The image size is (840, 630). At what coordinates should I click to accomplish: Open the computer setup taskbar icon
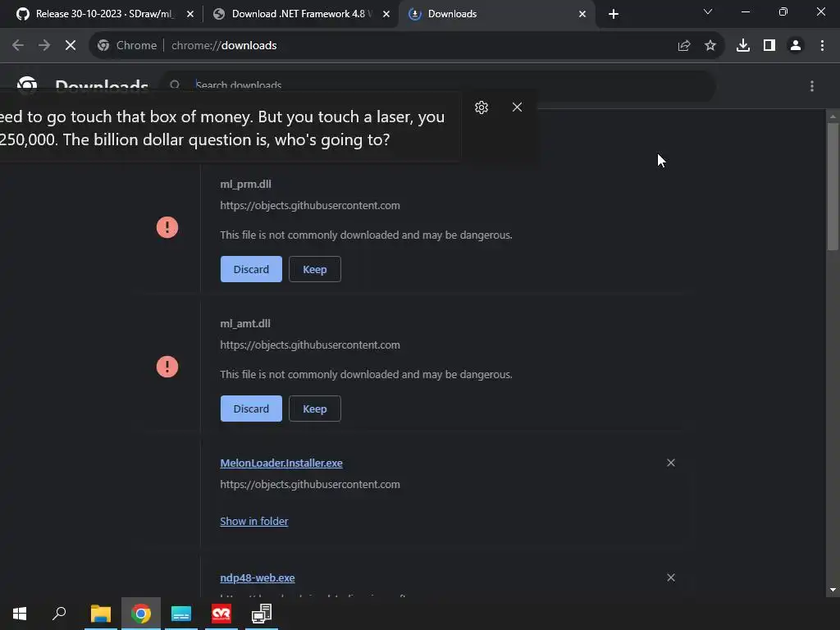[x=262, y=614]
